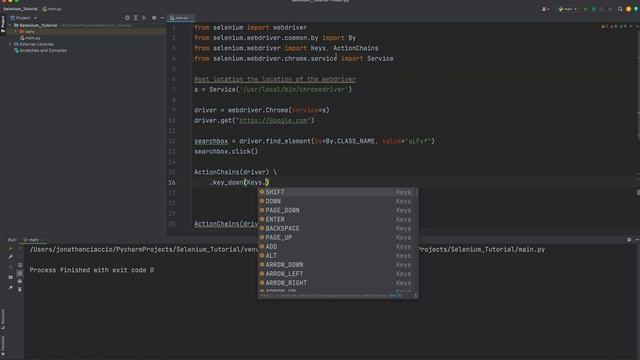The height and width of the screenshot is (360, 640).
Task: Pick ADD from the Keys completion list
Action: [337, 247]
